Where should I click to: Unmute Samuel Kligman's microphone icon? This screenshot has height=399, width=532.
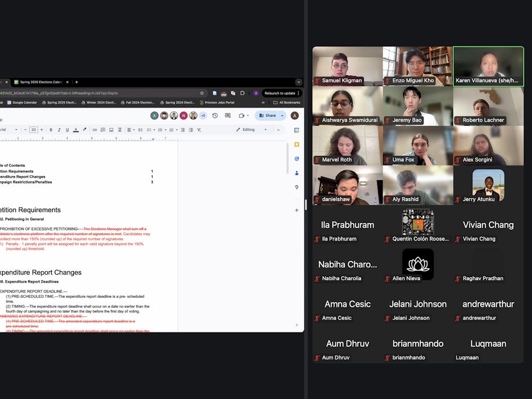[316, 81]
